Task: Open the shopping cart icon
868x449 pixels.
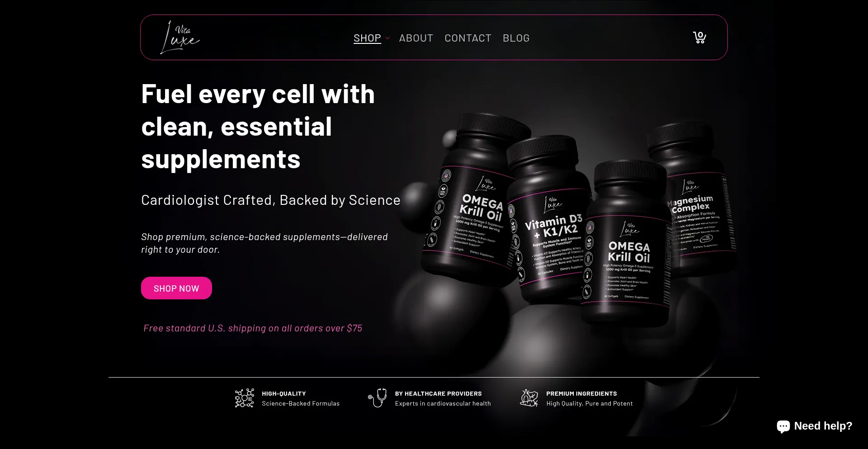Action: [700, 38]
